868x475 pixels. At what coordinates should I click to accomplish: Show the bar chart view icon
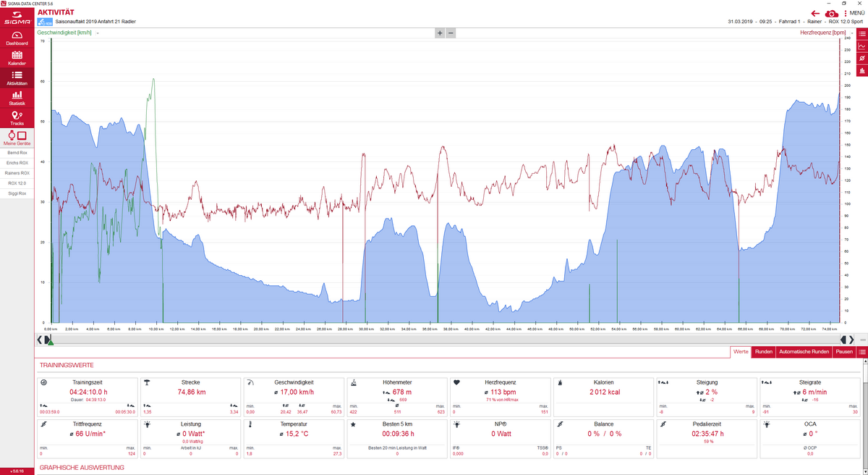(x=861, y=70)
